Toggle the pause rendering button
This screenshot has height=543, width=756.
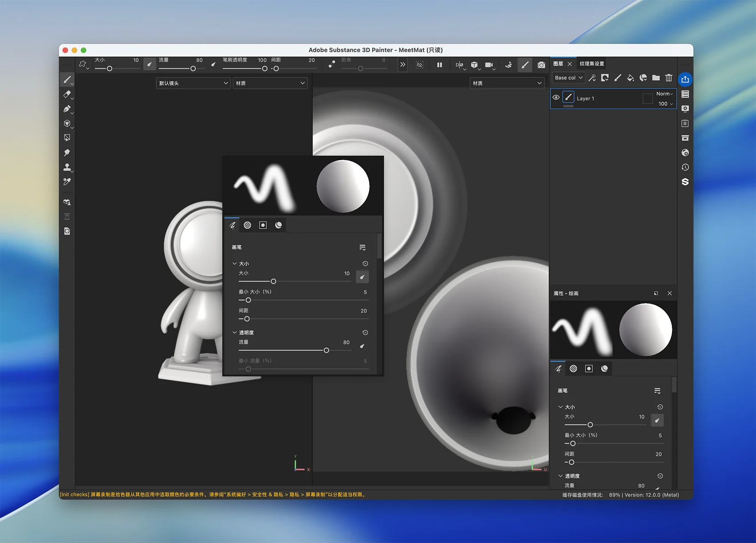439,65
